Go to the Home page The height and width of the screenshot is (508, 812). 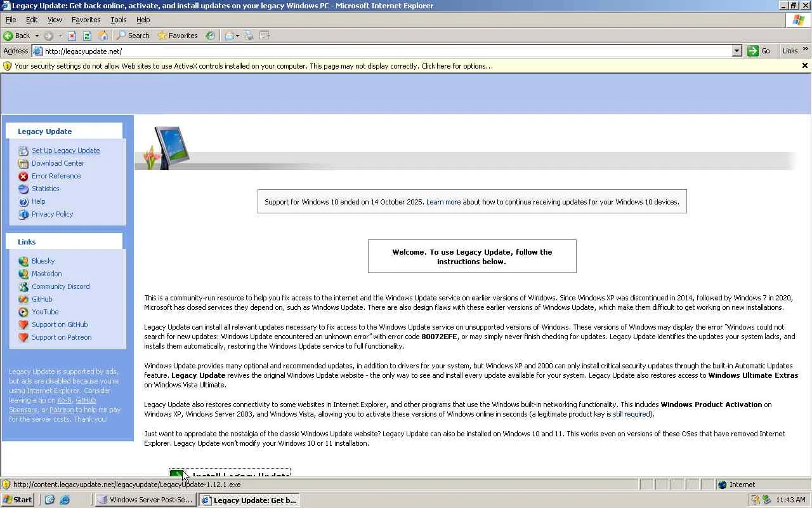tap(103, 36)
